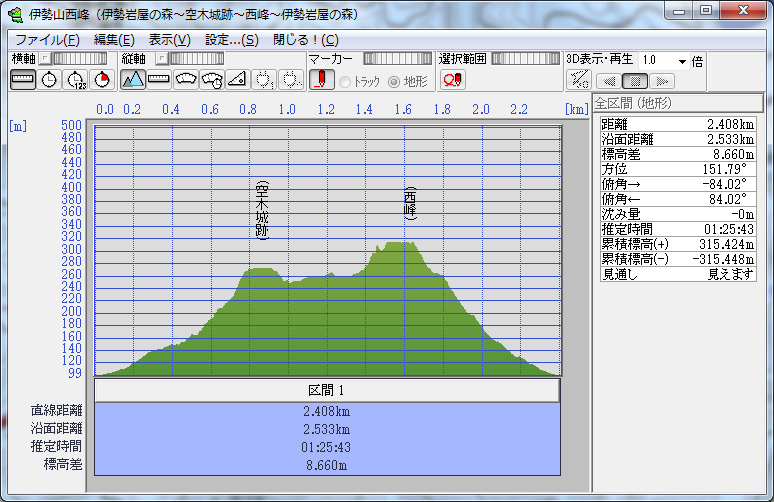Screen dimensions: 774x502
Task: Click the red selection-range lasso icon
Action: [x=452, y=79]
